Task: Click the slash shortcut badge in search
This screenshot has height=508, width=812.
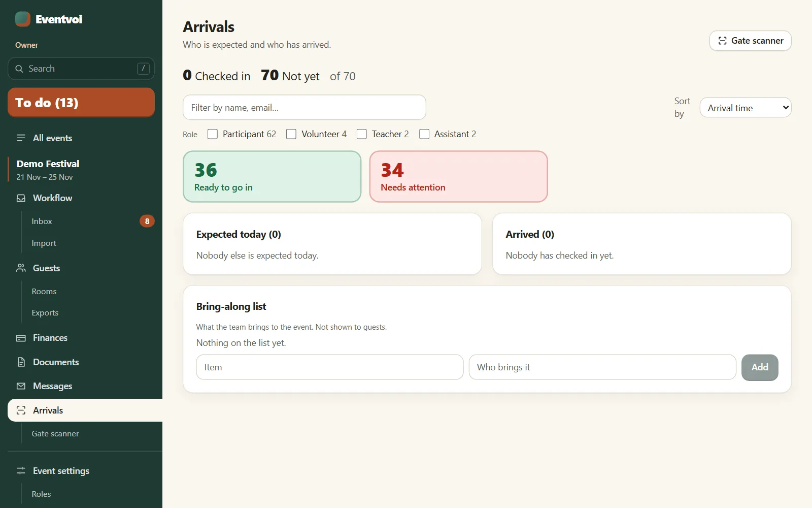Action: 143,68
